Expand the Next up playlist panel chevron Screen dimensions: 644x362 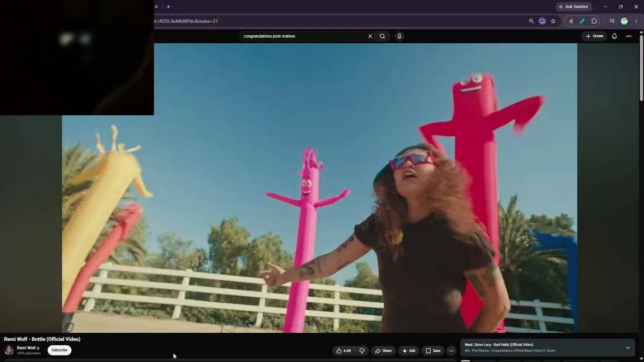628,348
